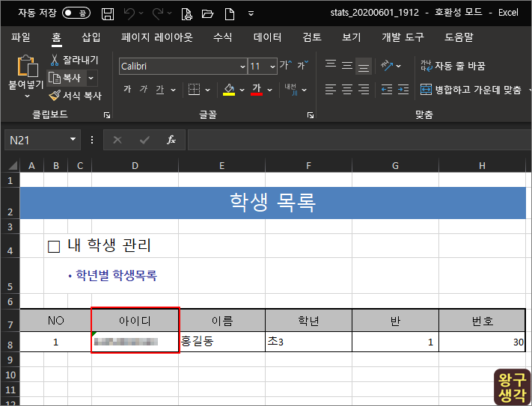Click 서식 복사 format painter

75,96
